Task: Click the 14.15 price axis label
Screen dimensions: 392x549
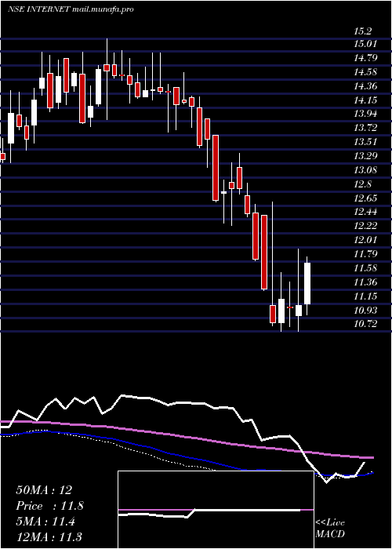Action: [365, 100]
